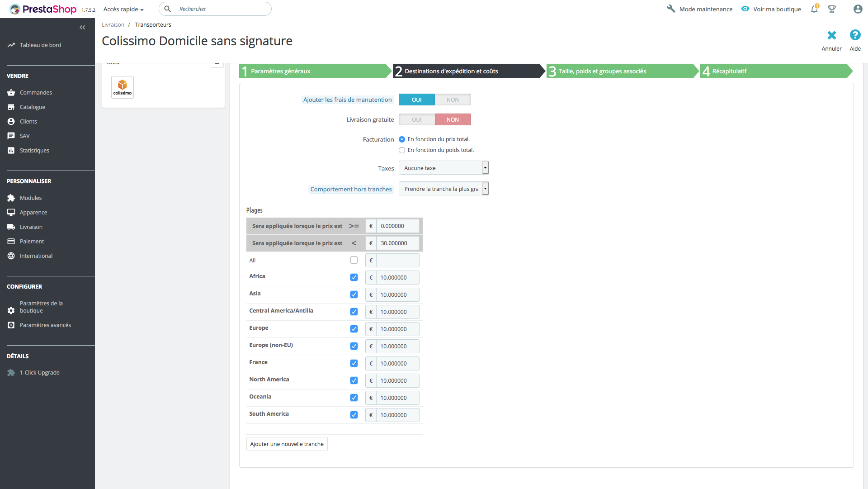Click the Aide help question icon
The width and height of the screenshot is (868, 489).
pyautogui.click(x=855, y=35)
